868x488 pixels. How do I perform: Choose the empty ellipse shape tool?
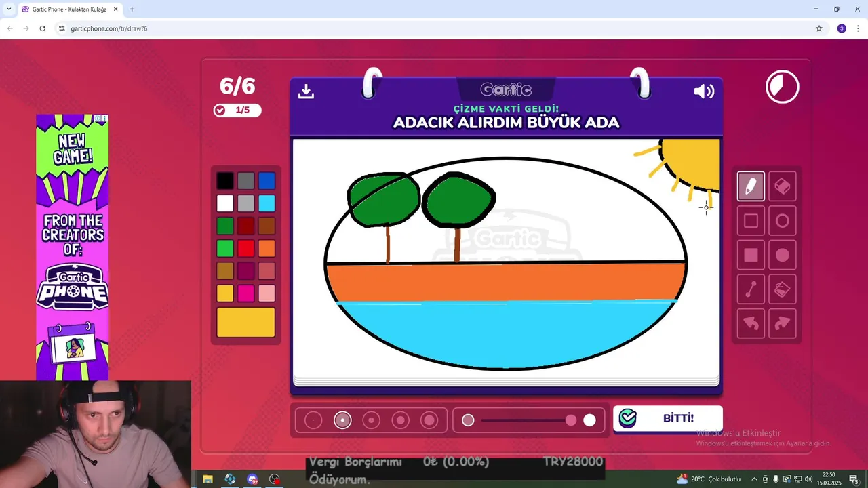coord(782,221)
